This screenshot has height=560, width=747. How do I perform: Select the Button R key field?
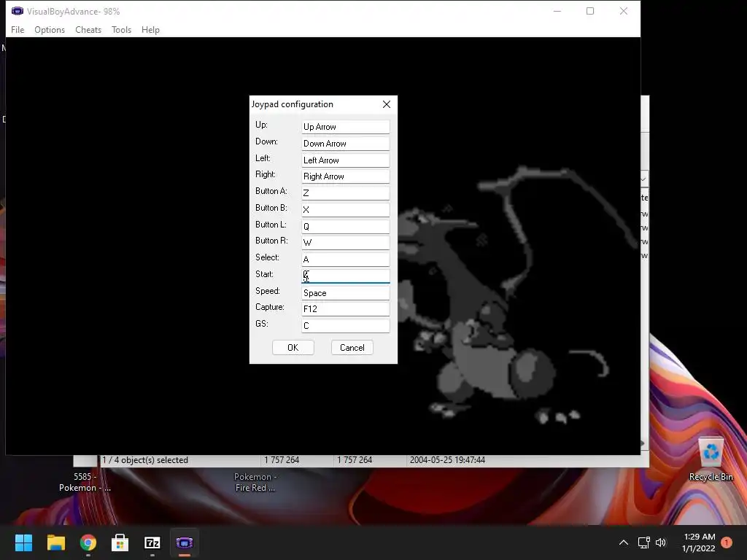(x=345, y=242)
